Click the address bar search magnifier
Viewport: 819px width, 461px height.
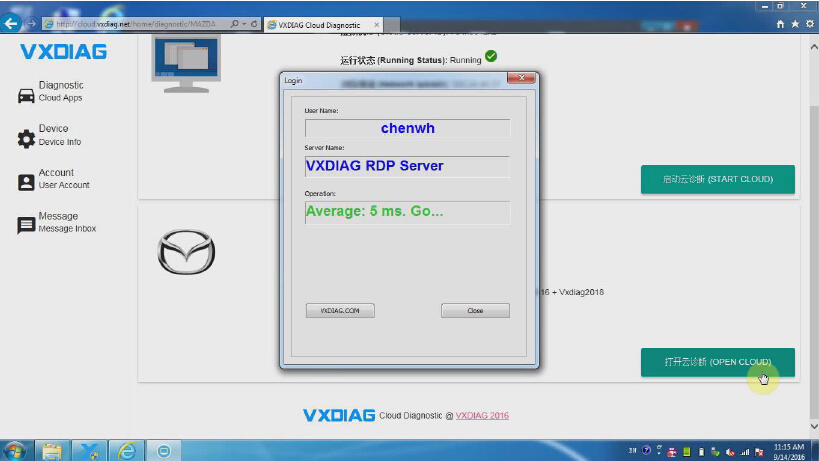click(235, 24)
